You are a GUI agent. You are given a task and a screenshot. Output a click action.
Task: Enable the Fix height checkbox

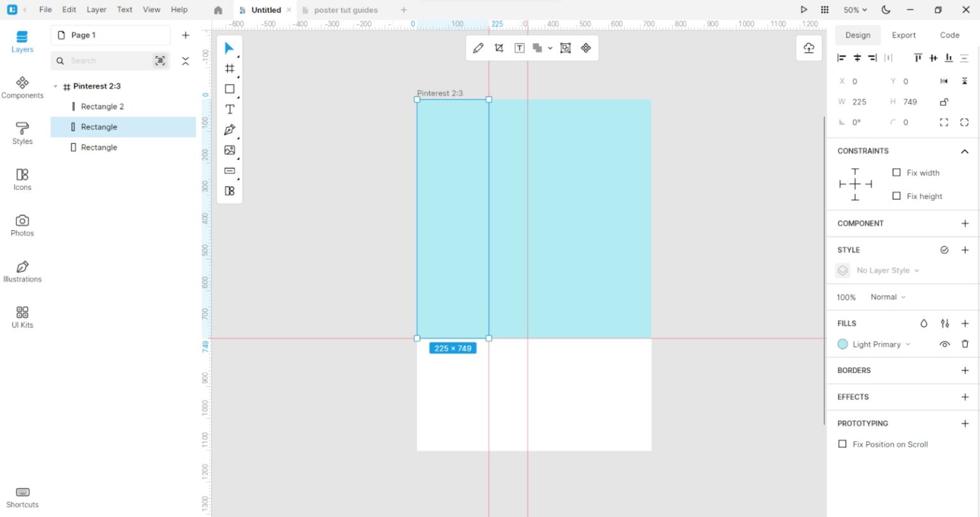896,196
